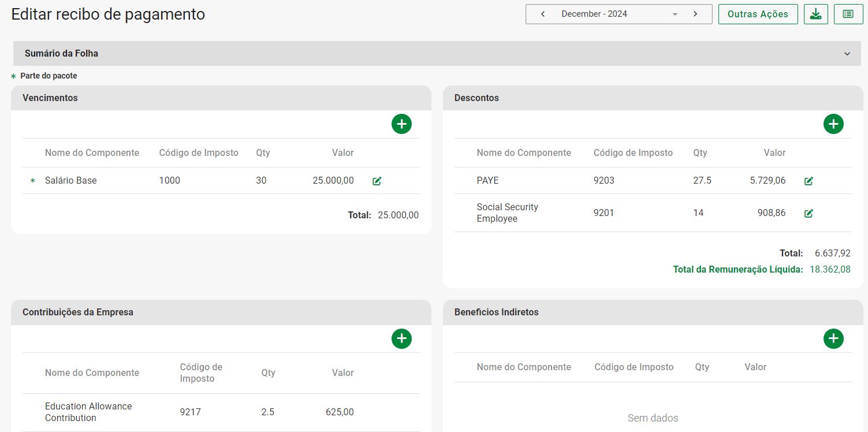Image resolution: width=868 pixels, height=432 pixels.
Task: Add new item to Contribuições da Empresa
Action: 401,338
